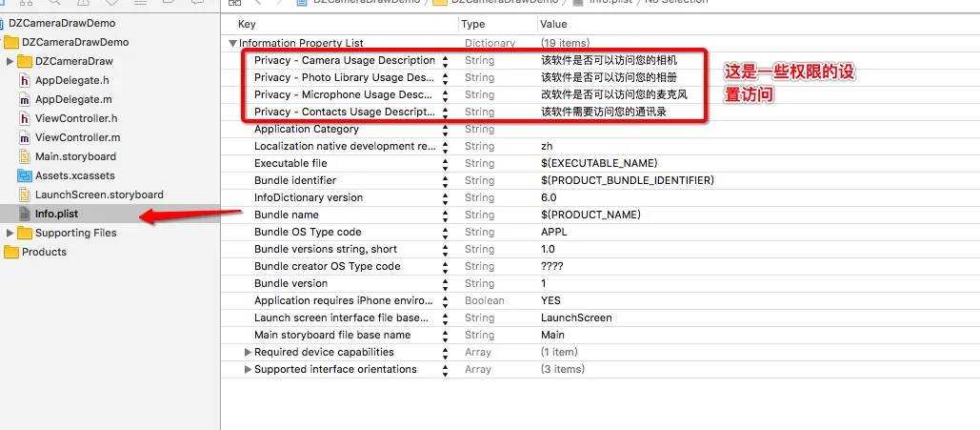Screen dimensions: 980x430
Task: Select the Application Category key
Action: 307,129
